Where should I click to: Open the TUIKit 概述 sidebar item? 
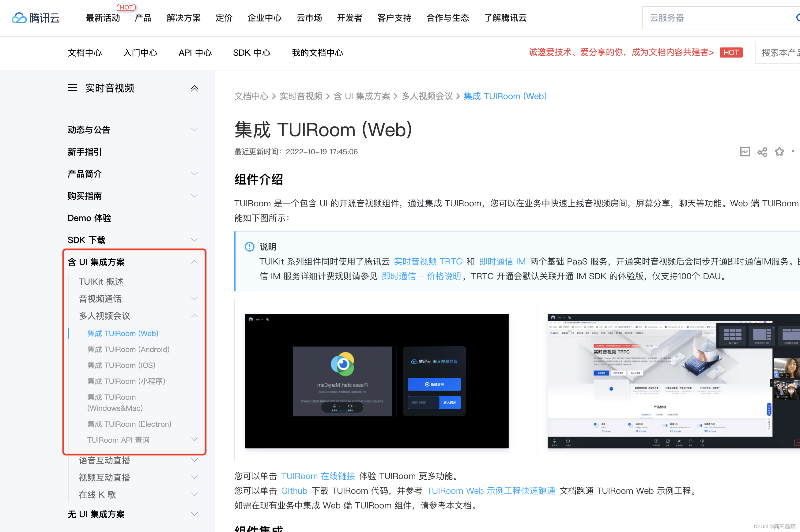pos(101,282)
